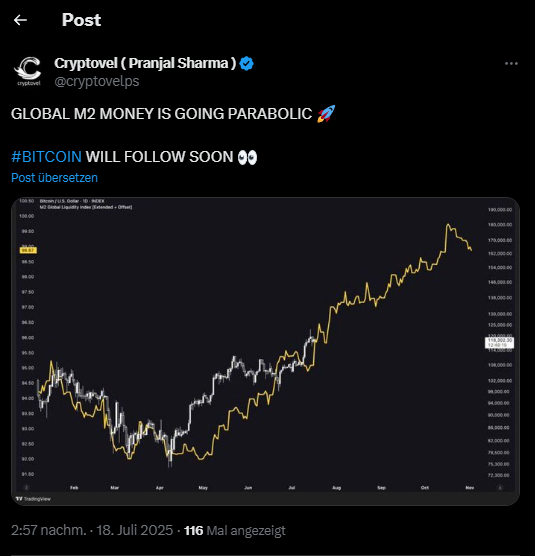The height and width of the screenshot is (556, 535).
Task: Open the three-dot more options menu
Action: (x=511, y=63)
